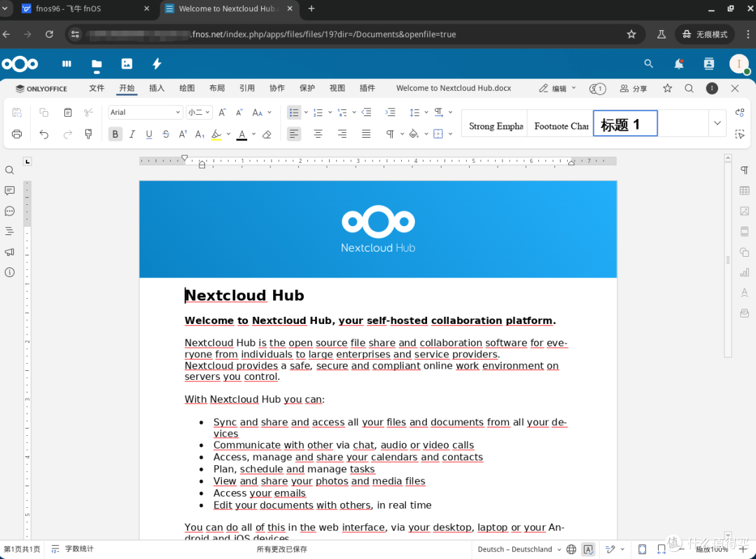
Task: Click the Paste icon
Action: pyautogui.click(x=68, y=112)
